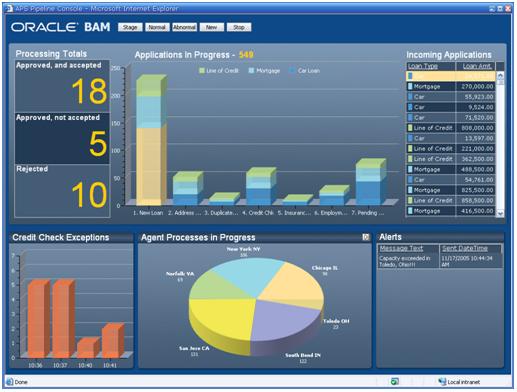Image resolution: width=517 pixels, height=392 pixels.
Task: Click the New button
Action: 211,27
